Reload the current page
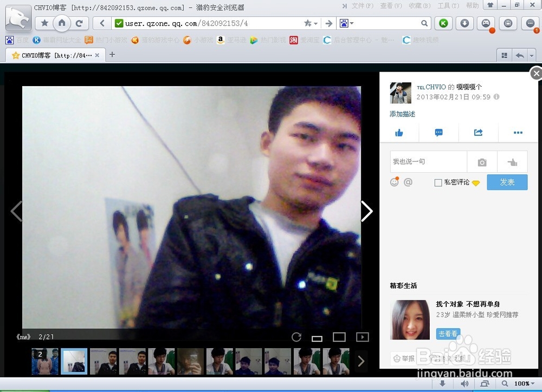Viewport: 542px width, 392px height. coord(79,23)
